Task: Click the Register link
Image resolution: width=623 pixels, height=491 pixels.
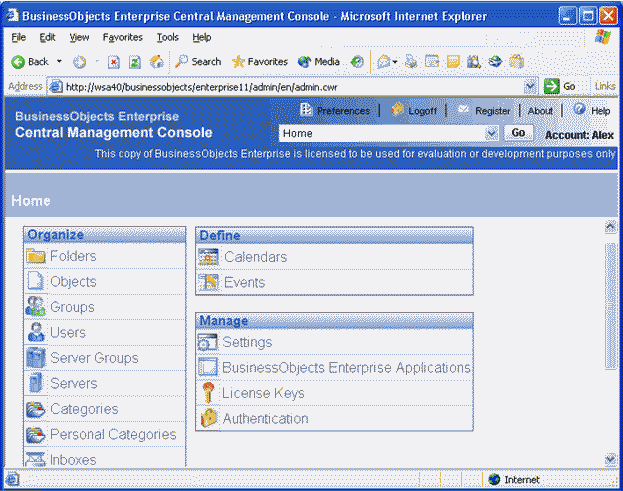Action: (x=493, y=111)
